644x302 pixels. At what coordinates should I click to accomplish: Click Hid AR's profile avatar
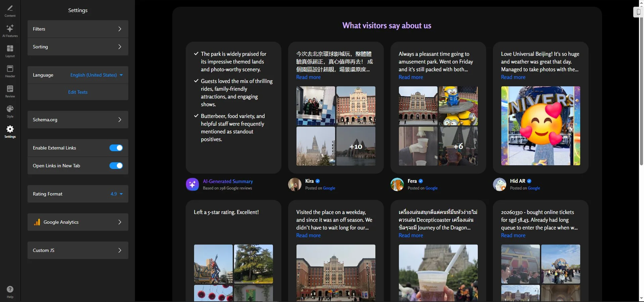[500, 184]
